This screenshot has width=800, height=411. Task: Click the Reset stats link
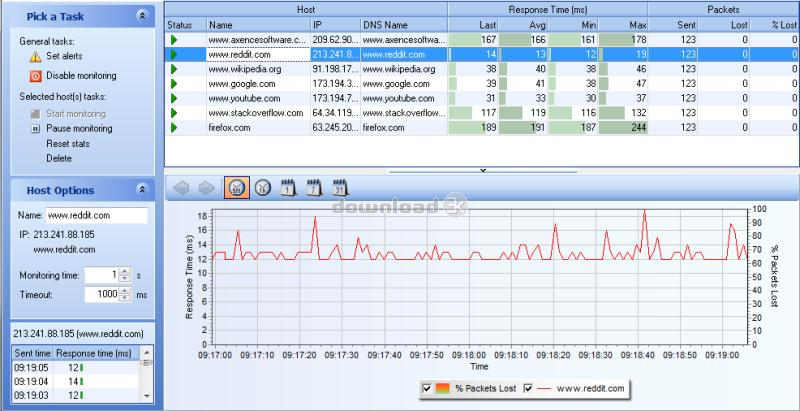coord(67,144)
